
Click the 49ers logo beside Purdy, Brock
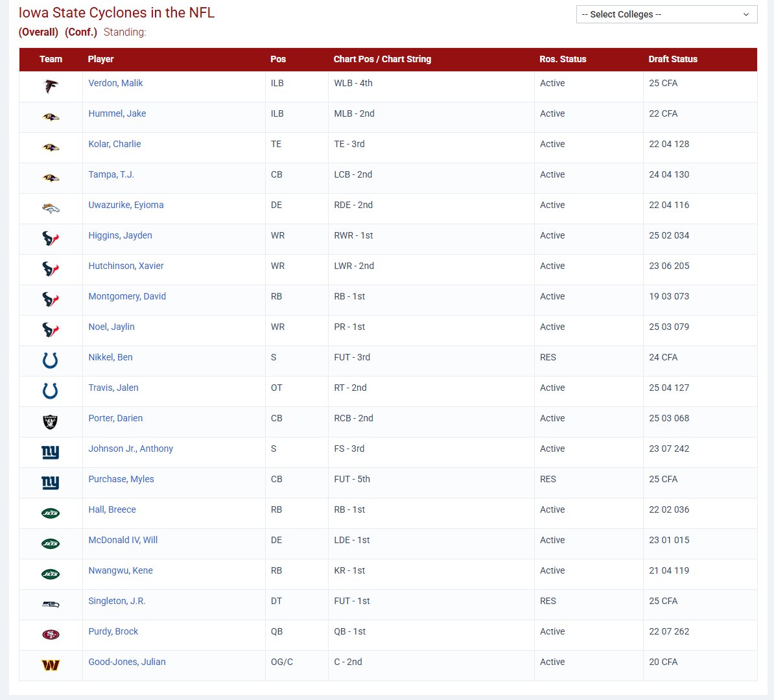click(51, 635)
